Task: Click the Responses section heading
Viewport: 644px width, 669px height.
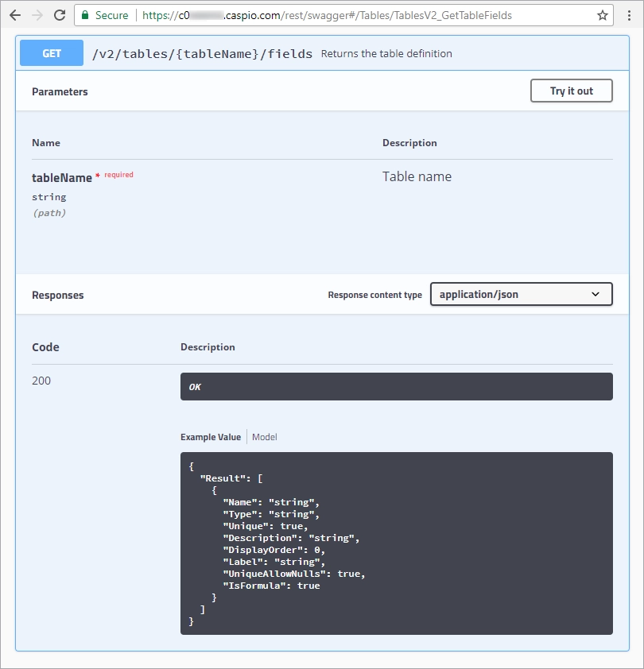Action: click(x=58, y=296)
